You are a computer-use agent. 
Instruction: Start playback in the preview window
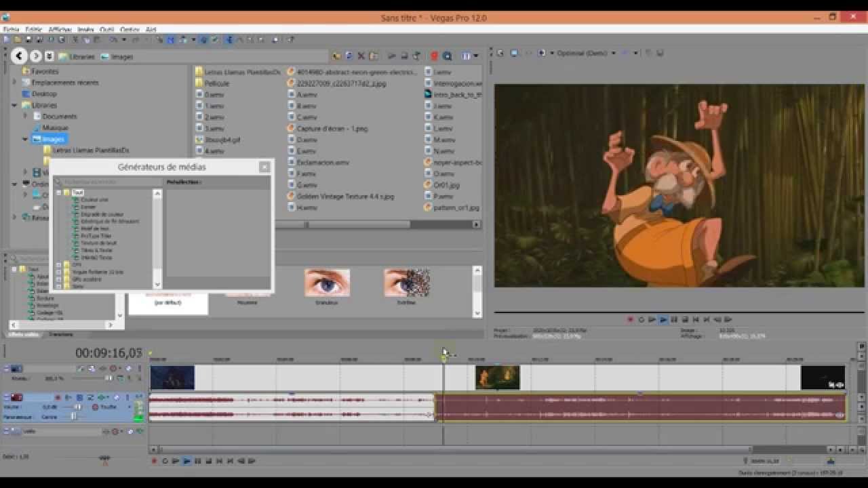663,319
